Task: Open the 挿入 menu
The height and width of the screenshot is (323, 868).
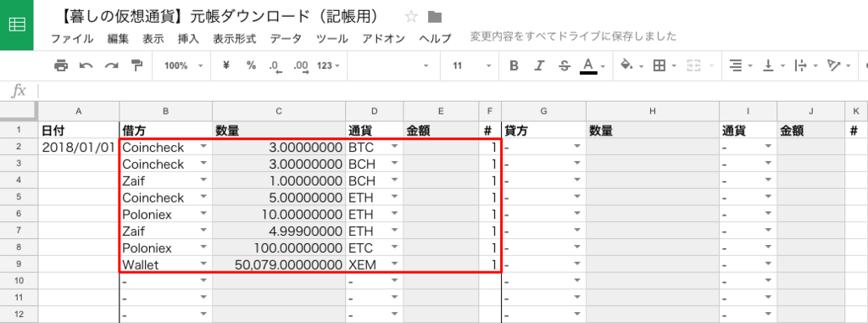Action: click(188, 39)
